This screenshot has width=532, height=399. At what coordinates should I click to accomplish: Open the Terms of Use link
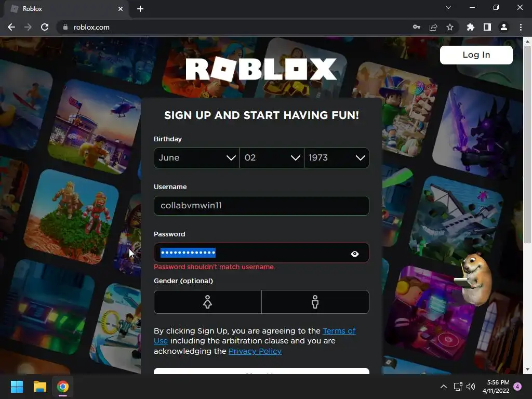339,331
